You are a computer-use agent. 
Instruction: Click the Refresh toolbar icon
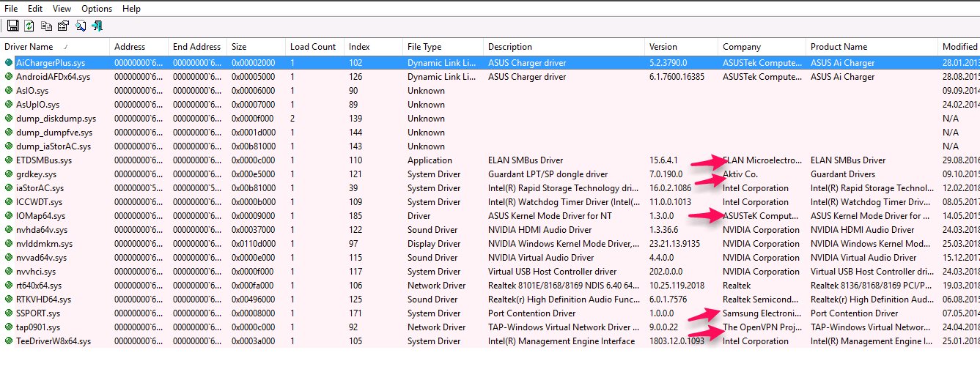(29, 26)
